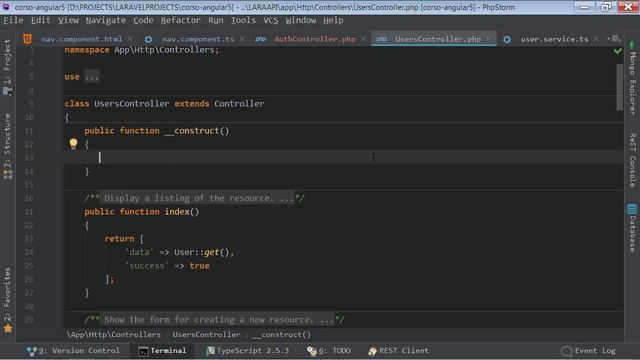Open the Window menu
The width and height of the screenshot is (640, 360).
300,20
